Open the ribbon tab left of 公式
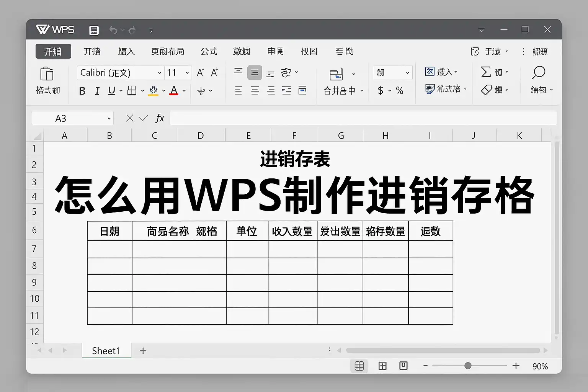This screenshot has height=392, width=588. coord(168,51)
